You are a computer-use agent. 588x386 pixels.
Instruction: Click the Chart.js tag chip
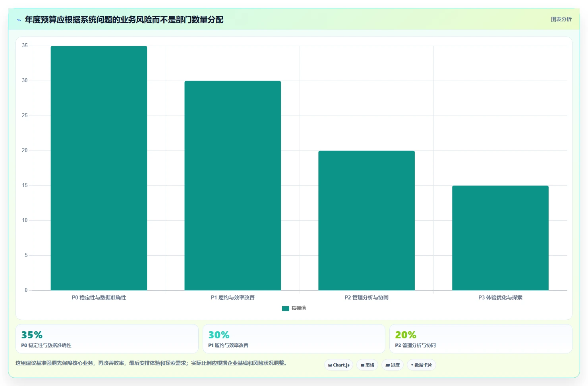pyautogui.click(x=338, y=365)
